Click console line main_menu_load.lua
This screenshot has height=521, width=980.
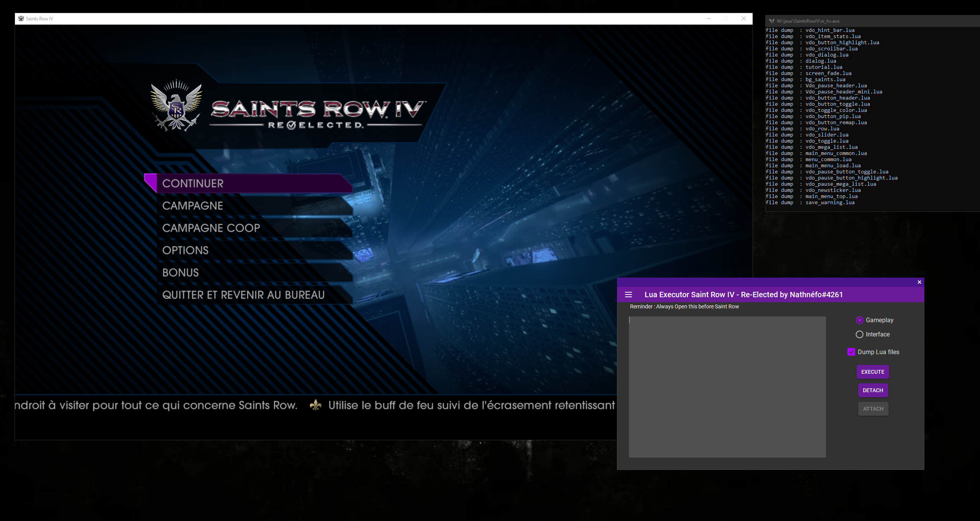point(813,166)
